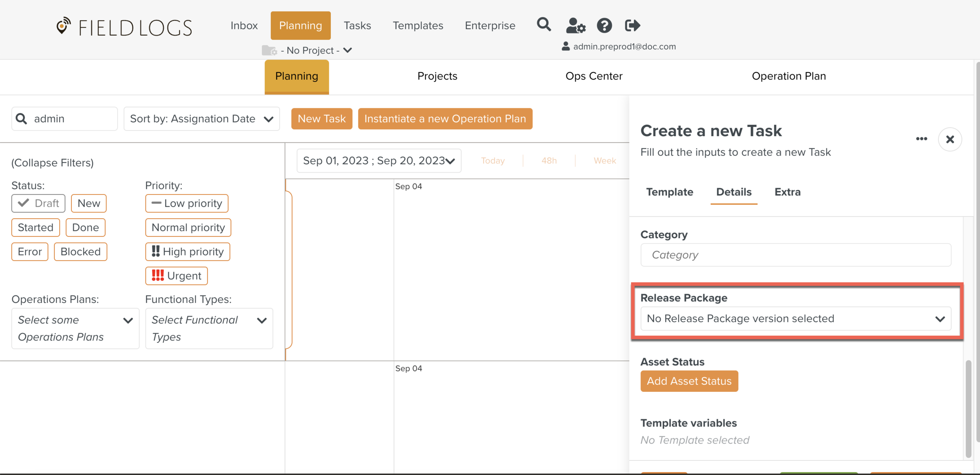Collapse the filters section

coord(53,163)
